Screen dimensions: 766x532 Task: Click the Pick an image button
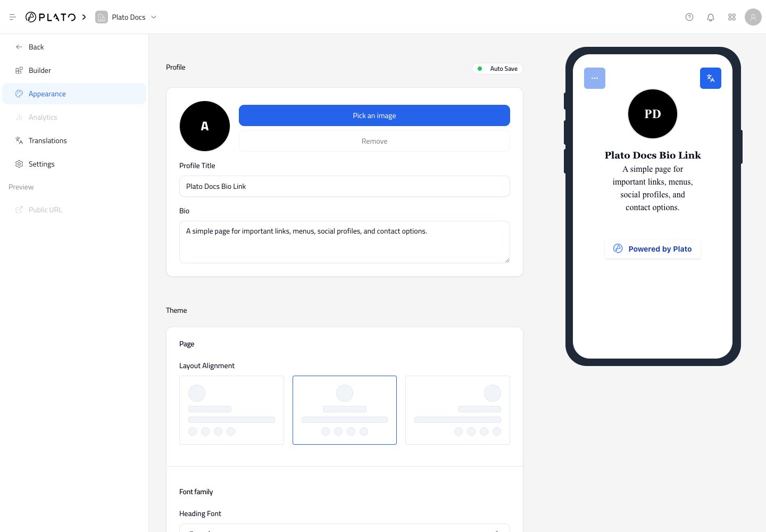point(374,115)
